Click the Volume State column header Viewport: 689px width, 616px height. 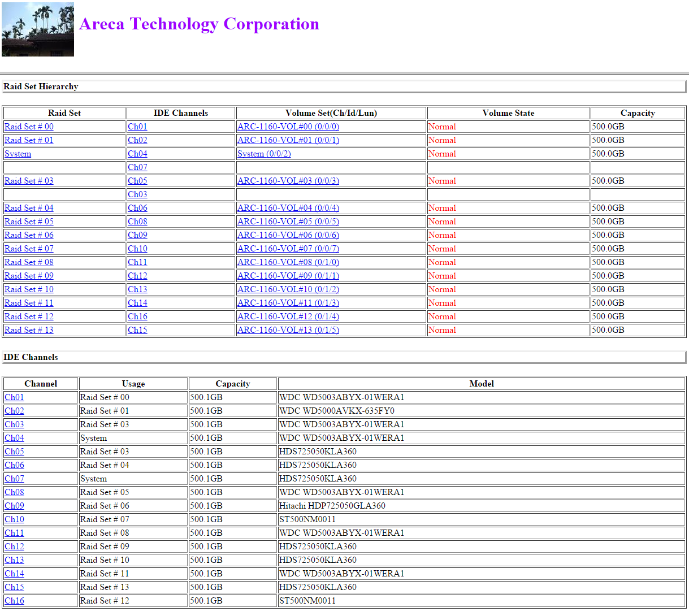508,113
